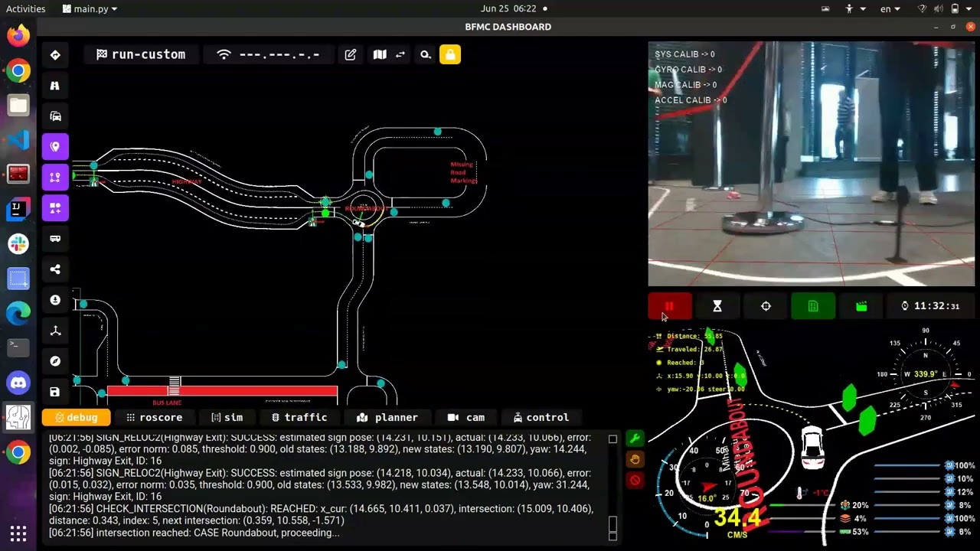The height and width of the screenshot is (551, 980).
Task: Select the three-axis coordinate sidebar icon
Action: (55, 331)
